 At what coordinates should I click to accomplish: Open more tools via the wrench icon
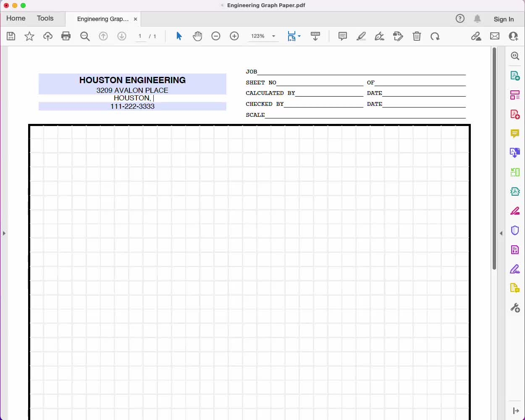click(x=515, y=307)
